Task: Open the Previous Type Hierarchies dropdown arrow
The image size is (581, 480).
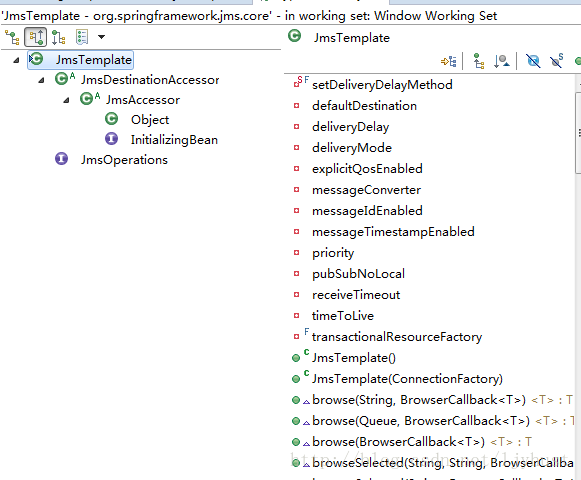Action: point(101,37)
